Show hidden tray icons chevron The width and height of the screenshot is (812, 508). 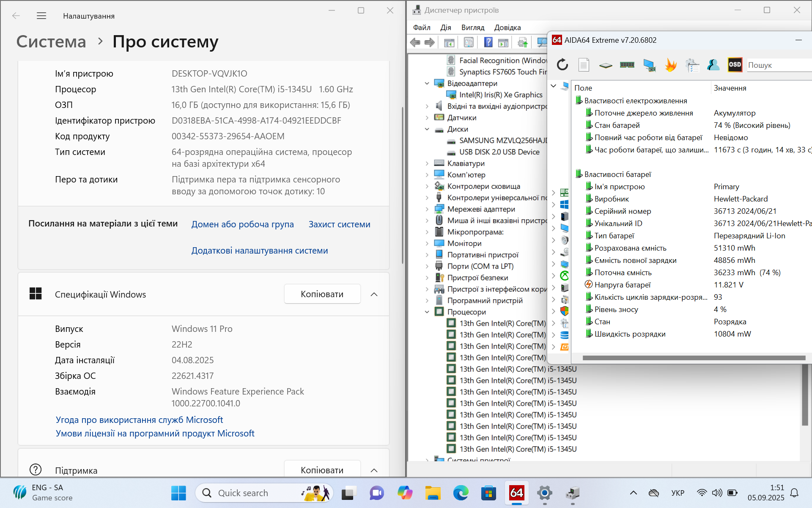click(633, 493)
